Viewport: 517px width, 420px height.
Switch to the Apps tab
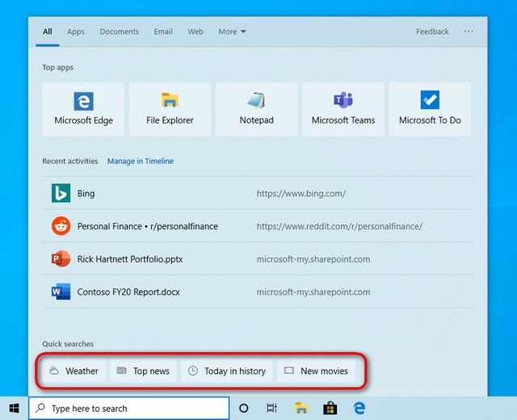76,31
